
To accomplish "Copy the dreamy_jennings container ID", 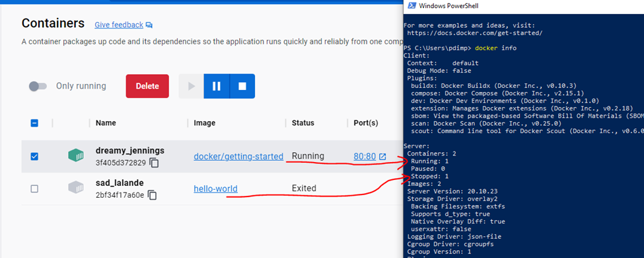I will point(155,163).
